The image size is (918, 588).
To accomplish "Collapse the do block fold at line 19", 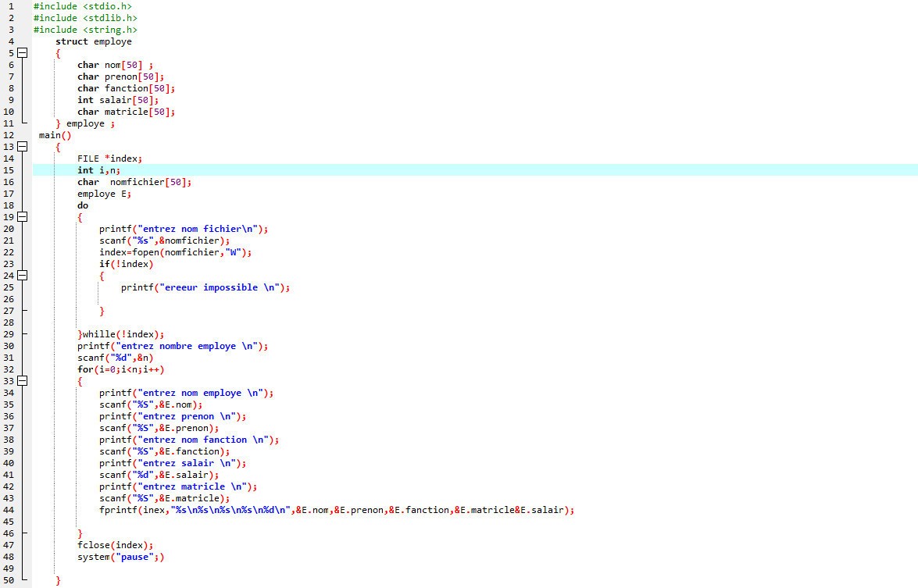I will 22,217.
